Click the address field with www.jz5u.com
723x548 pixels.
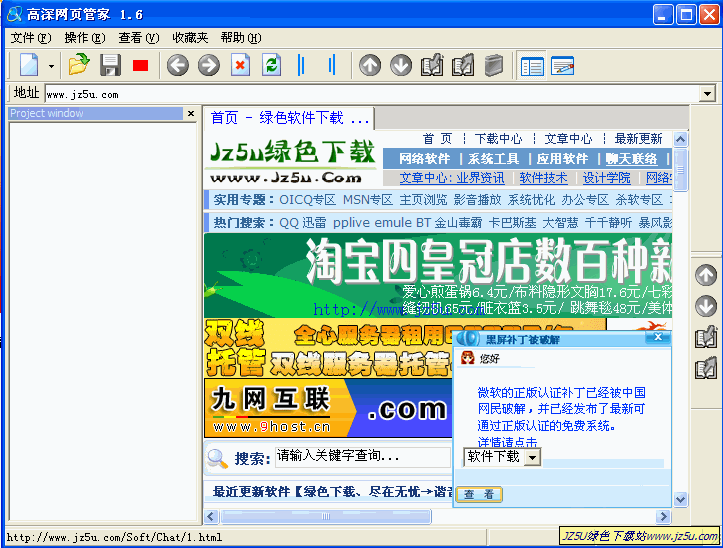(373, 95)
